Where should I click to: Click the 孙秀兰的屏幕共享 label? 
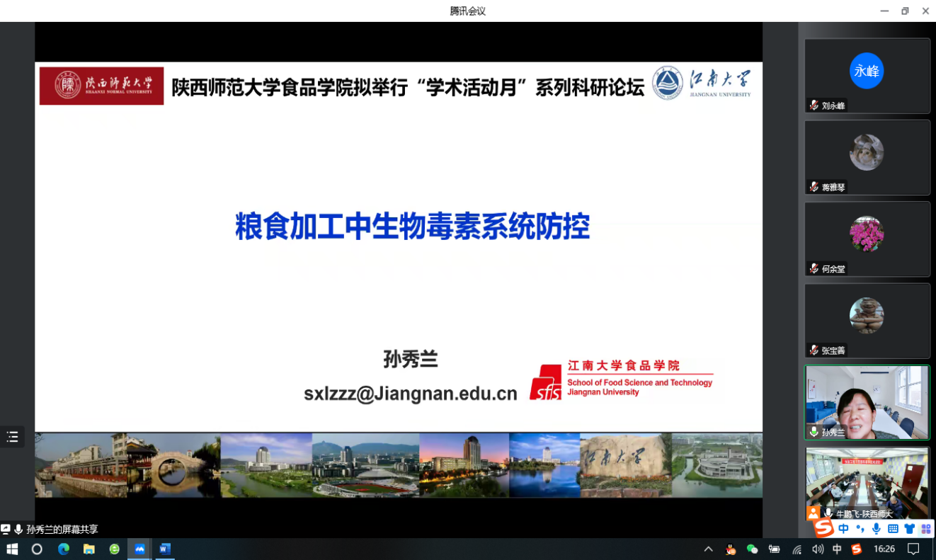point(62,530)
